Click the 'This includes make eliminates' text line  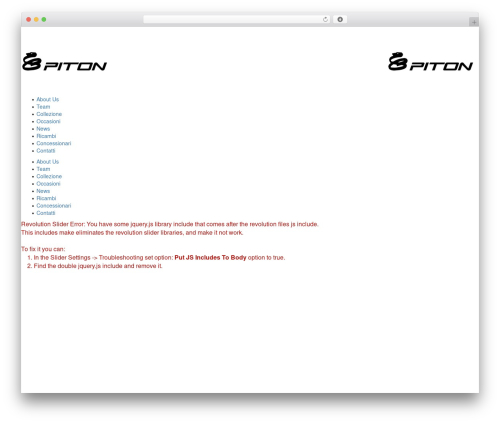click(132, 233)
